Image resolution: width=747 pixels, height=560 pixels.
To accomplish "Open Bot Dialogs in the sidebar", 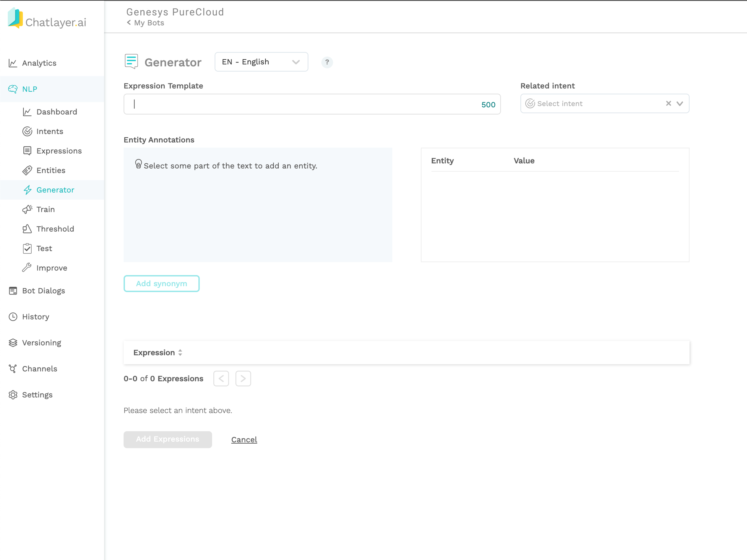I will tap(52, 291).
